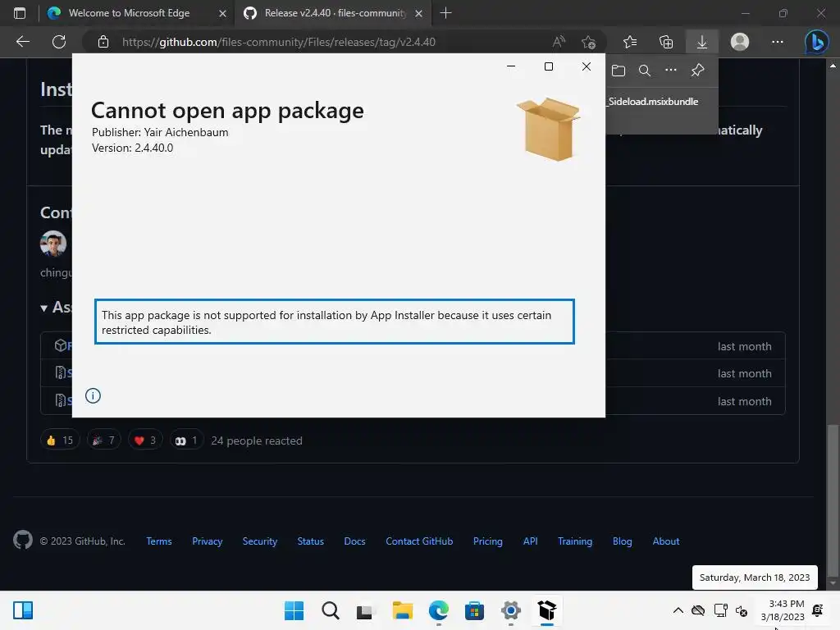This screenshot has width=840, height=630.
Task: Open Privacy footer link
Action: coord(208,541)
